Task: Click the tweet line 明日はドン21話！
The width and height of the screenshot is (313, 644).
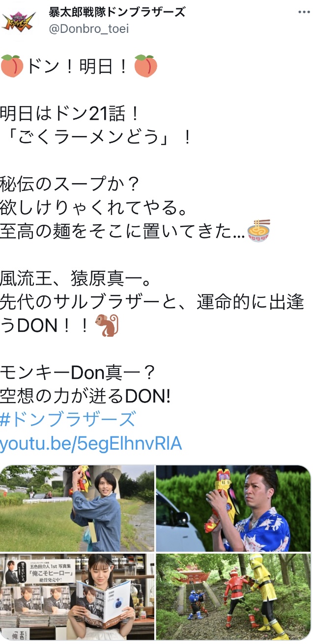Action: coord(71,114)
